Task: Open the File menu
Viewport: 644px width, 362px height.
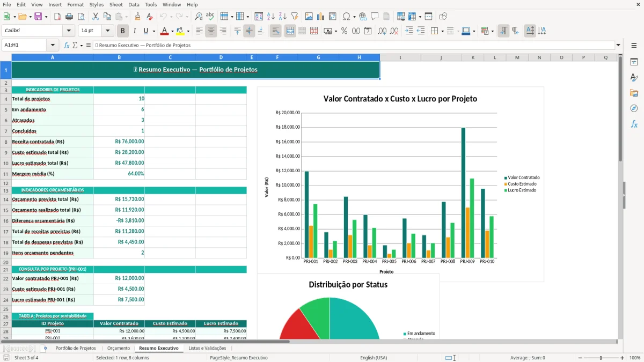Action: coord(6,4)
